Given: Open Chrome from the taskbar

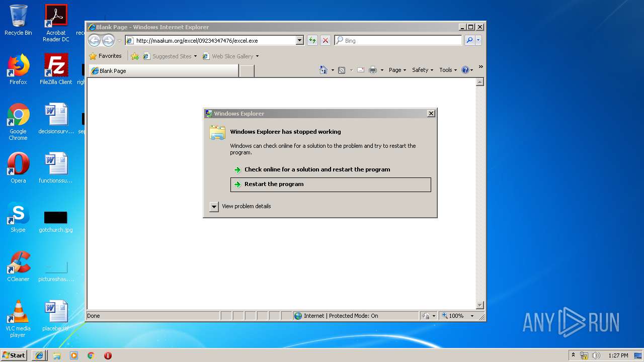Looking at the screenshot, I should (x=91, y=355).
